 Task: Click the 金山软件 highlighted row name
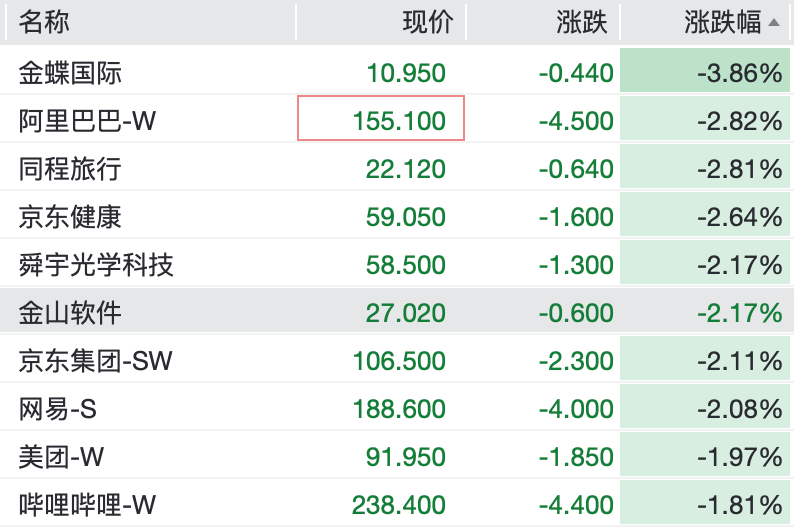click(x=70, y=313)
